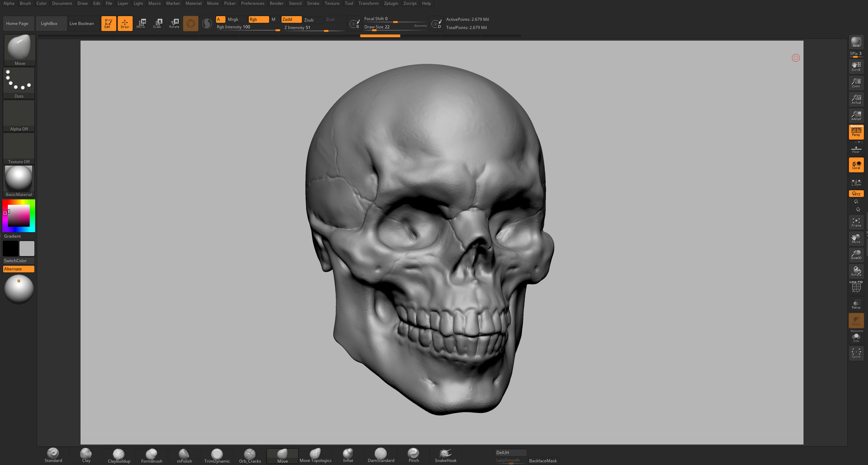
Task: Open the Dots stroke type picker
Action: coord(19,82)
